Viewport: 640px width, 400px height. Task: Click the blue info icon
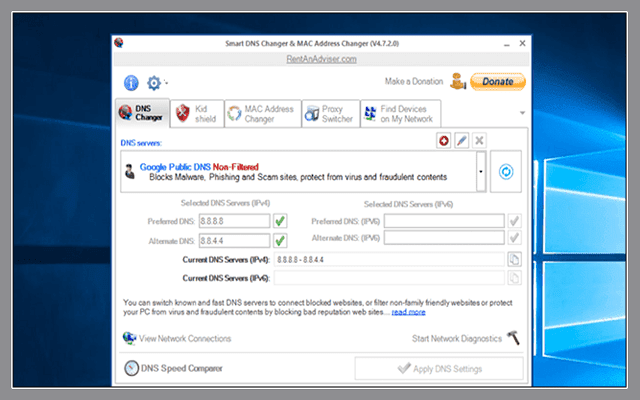[130, 83]
